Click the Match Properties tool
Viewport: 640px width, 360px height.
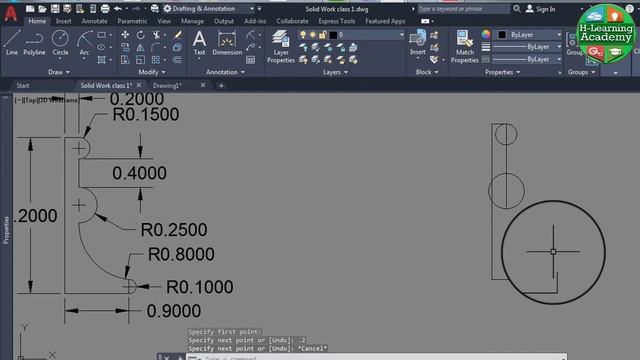click(x=464, y=46)
